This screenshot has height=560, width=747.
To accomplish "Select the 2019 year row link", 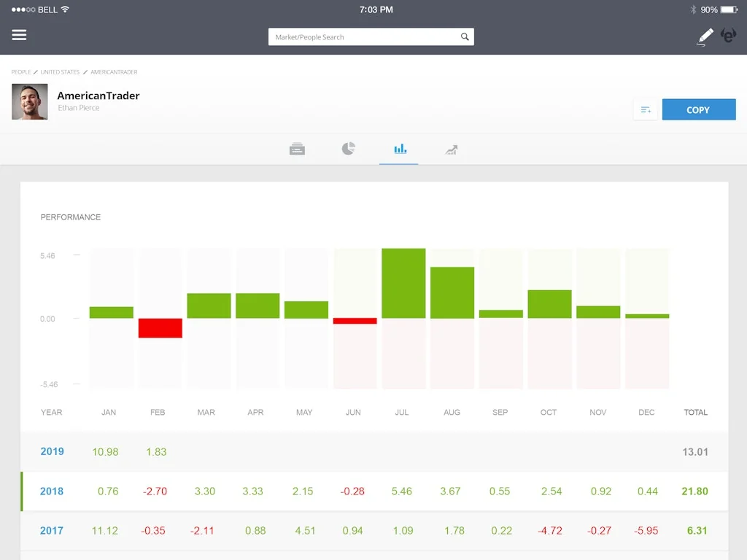I will pos(51,451).
